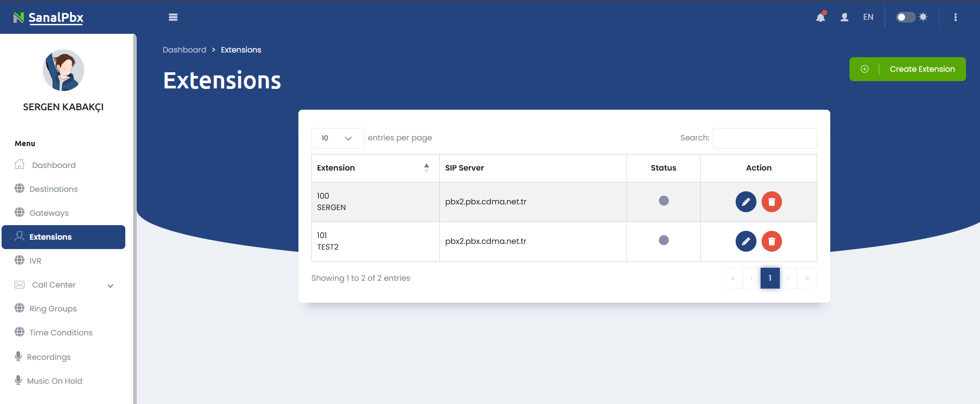Open the user profile icon
Image resolution: width=980 pixels, height=404 pixels.
844,17
